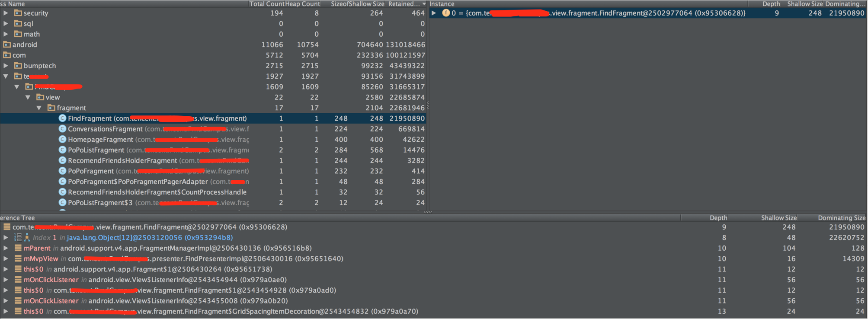Click the class icon beside PoPoListFragment with count 284
The height and width of the screenshot is (319, 868).
coord(62,150)
